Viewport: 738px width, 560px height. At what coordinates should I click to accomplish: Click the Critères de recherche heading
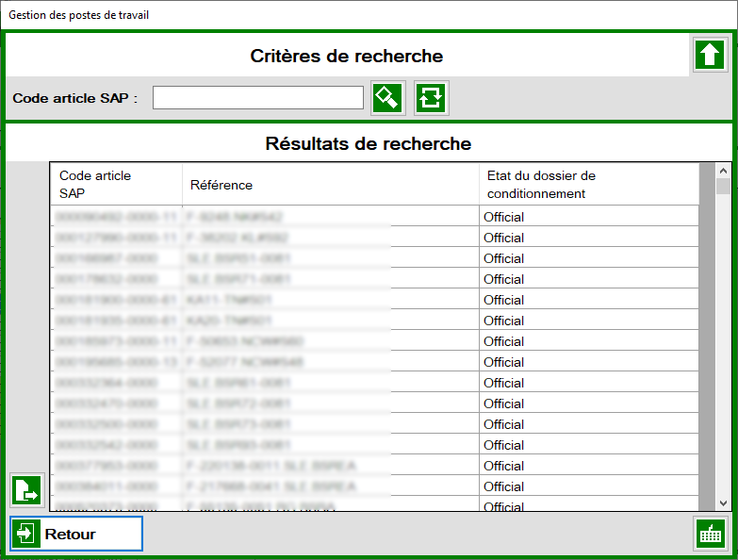347,56
